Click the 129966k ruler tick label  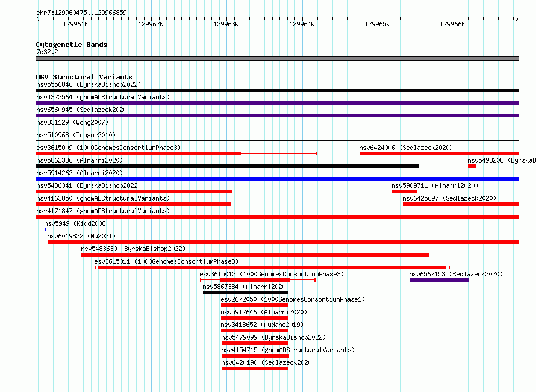click(x=452, y=24)
